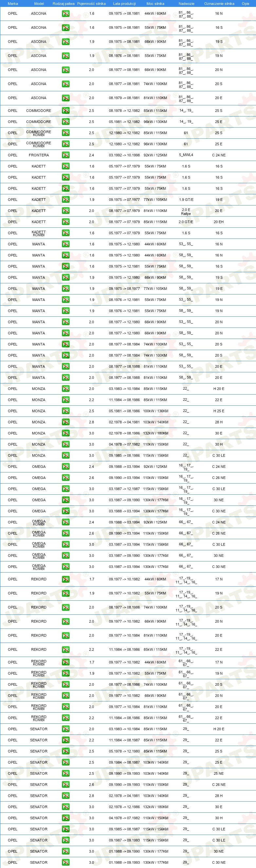Click the '100kW / 136KM' power cell

pos(155,411)
